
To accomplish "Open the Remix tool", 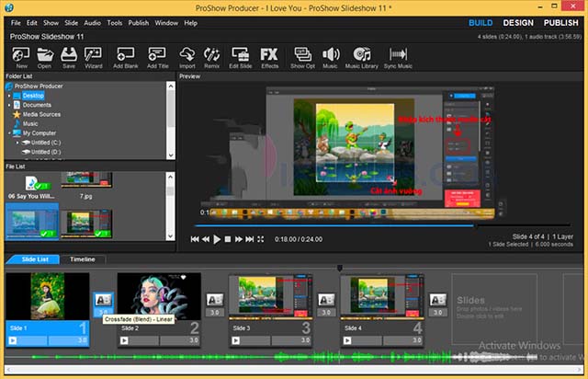I will (211, 58).
